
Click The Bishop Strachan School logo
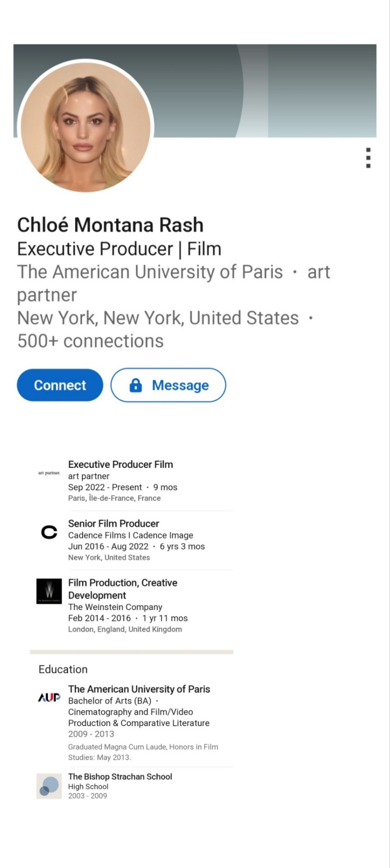(x=49, y=786)
